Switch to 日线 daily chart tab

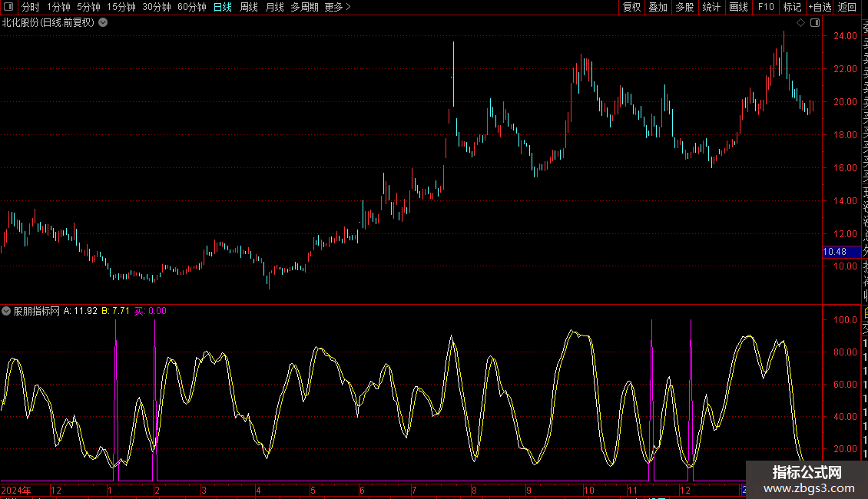[x=223, y=7]
